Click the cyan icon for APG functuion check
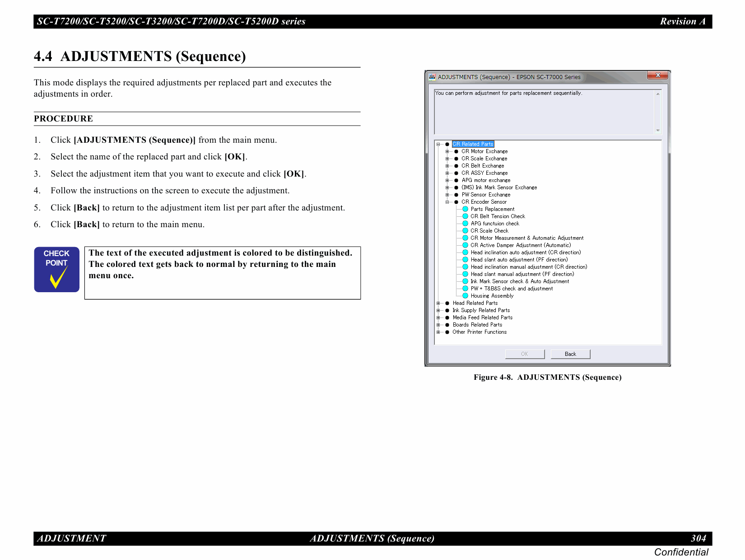The image size is (745, 560). (x=465, y=224)
